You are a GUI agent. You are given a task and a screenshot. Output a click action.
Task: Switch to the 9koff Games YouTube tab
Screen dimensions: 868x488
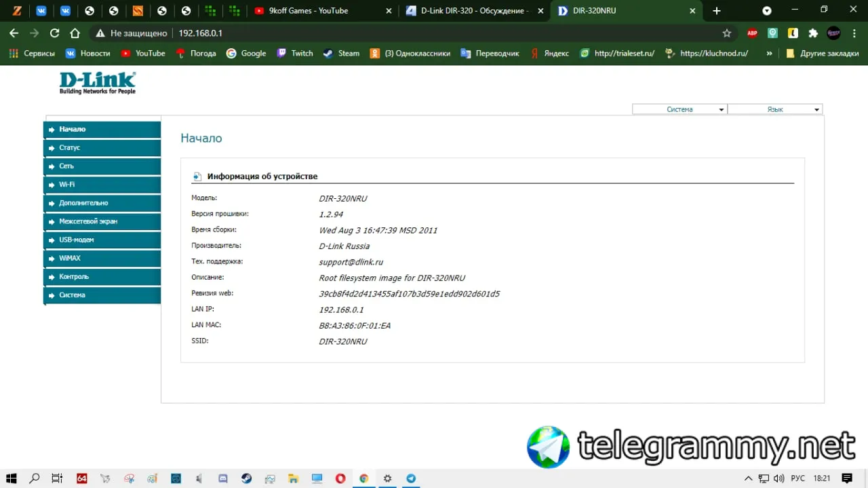[323, 11]
